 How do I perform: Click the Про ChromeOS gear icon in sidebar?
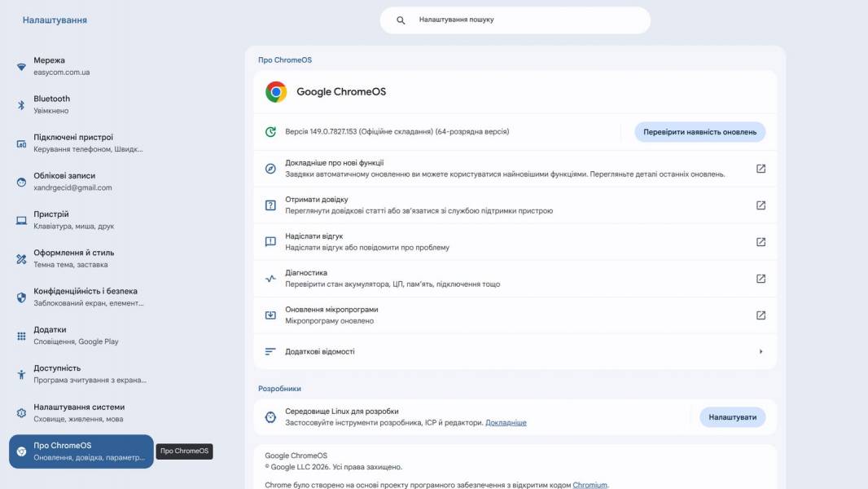click(21, 452)
